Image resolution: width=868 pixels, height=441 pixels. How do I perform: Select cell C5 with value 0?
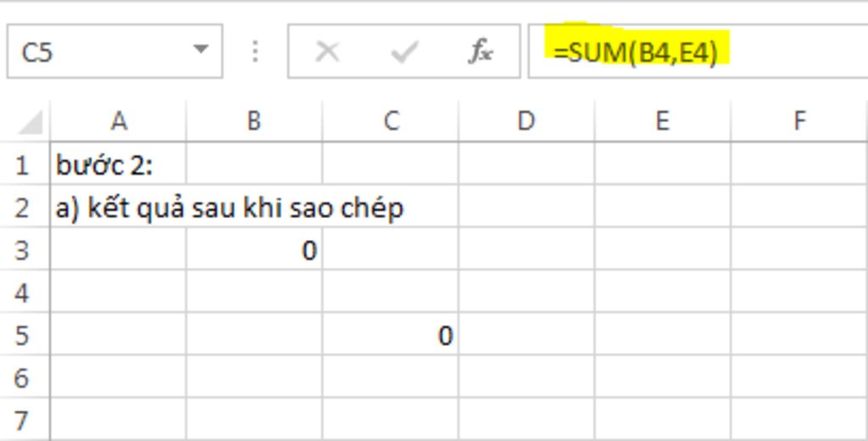pos(390,335)
